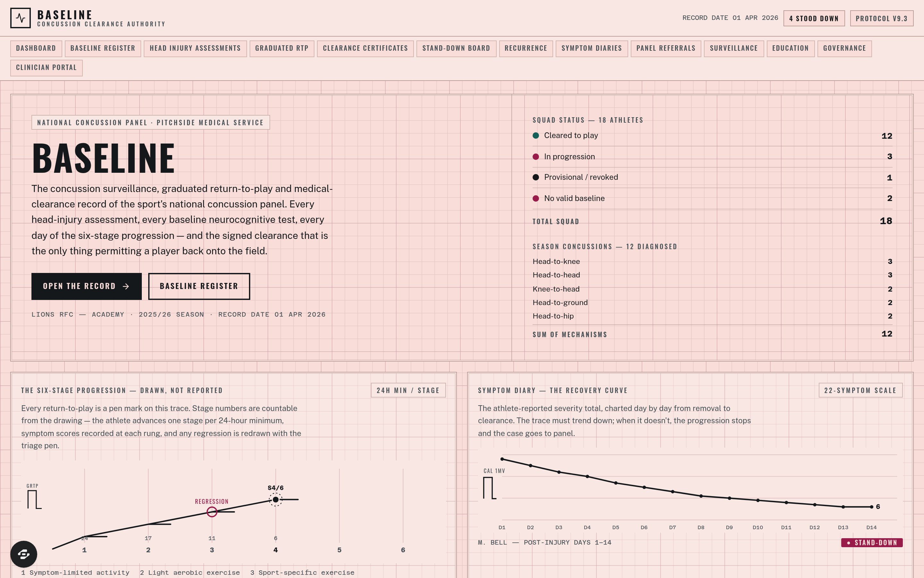Image resolution: width=924 pixels, height=578 pixels.
Task: Click the "TOTAL SQUAD" 18 total line
Action: tap(712, 221)
